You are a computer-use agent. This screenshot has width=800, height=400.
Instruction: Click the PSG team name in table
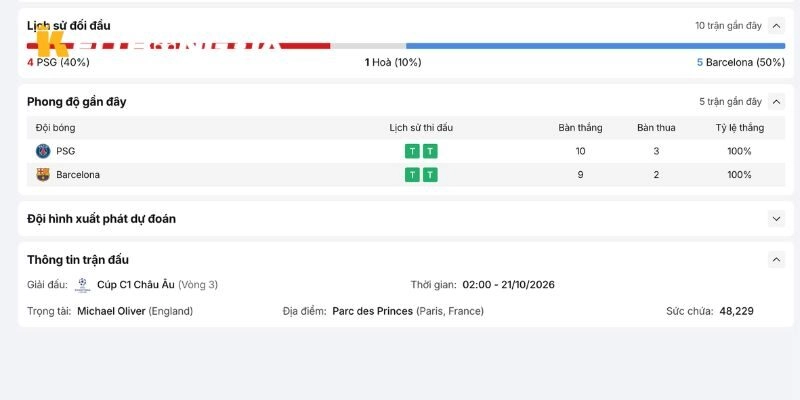[x=65, y=151]
